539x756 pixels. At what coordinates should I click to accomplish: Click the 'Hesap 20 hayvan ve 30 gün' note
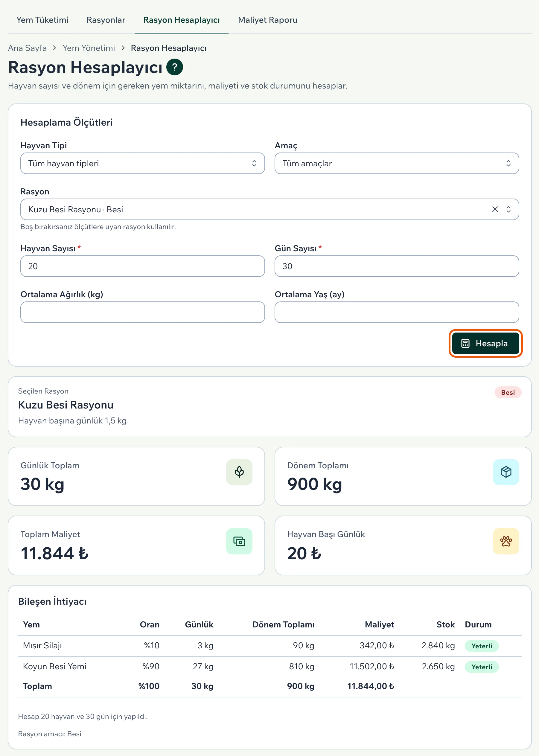click(83, 717)
